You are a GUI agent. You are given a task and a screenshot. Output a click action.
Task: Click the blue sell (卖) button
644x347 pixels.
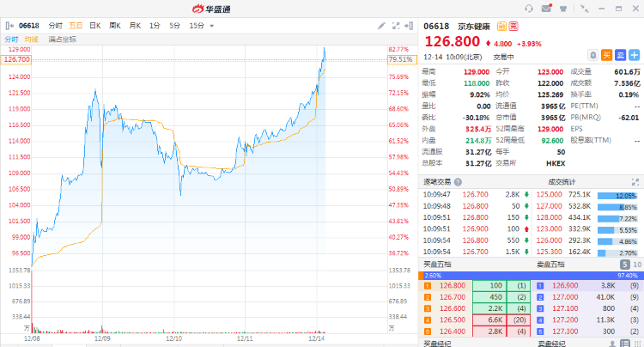click(620, 55)
